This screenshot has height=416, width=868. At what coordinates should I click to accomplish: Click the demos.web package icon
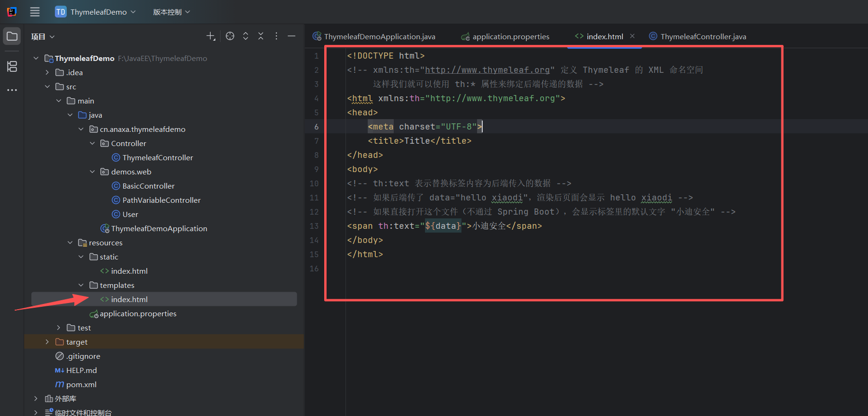click(x=105, y=172)
